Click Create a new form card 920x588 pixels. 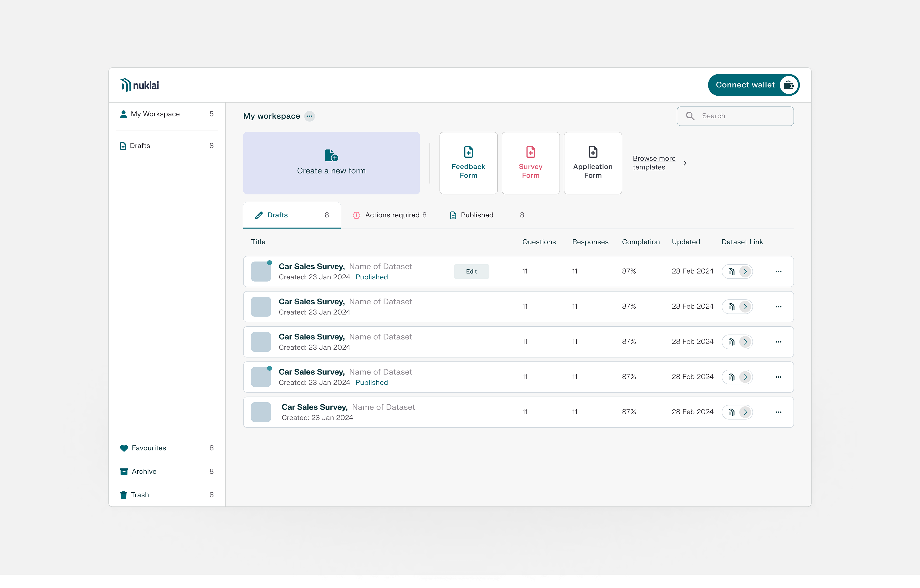[331, 163]
